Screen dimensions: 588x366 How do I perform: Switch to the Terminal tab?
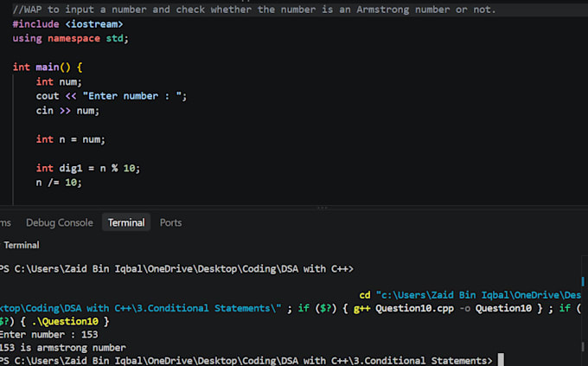(x=126, y=222)
